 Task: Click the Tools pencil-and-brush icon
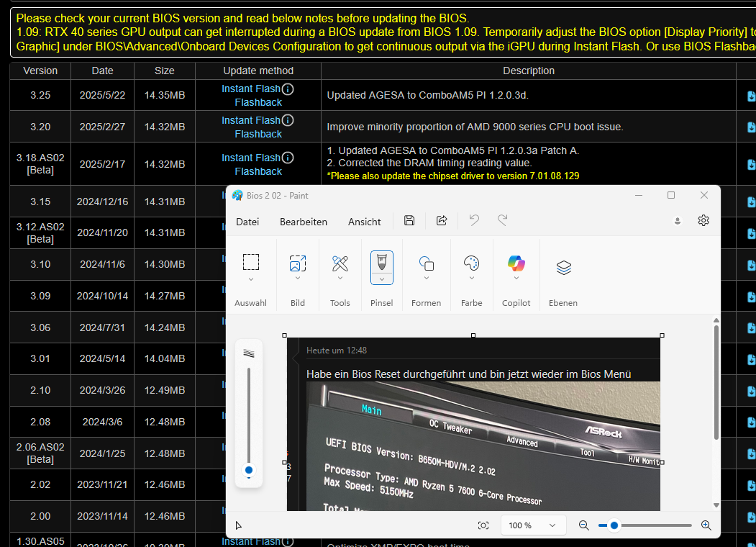(x=340, y=263)
